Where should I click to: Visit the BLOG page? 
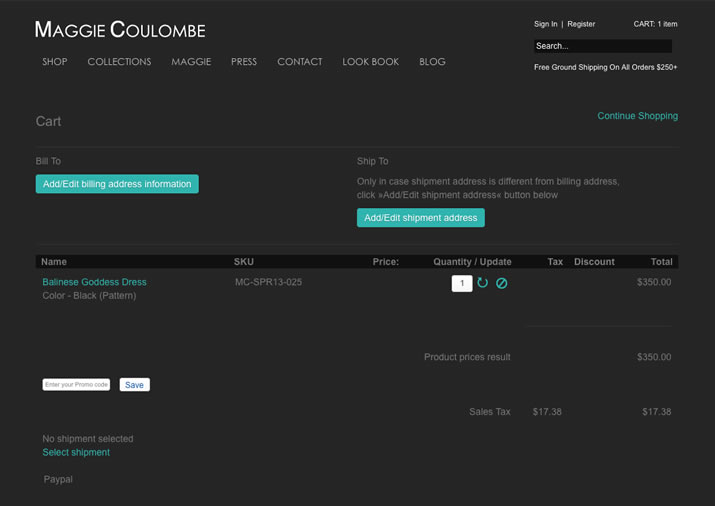pyautogui.click(x=432, y=62)
